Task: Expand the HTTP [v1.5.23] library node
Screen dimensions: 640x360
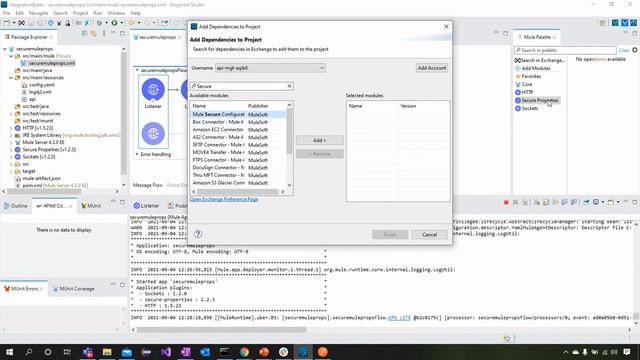Action: 11,128
